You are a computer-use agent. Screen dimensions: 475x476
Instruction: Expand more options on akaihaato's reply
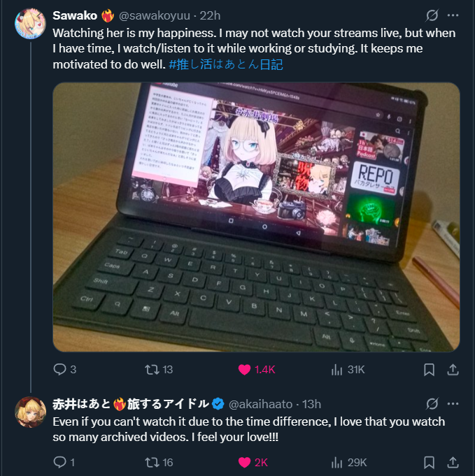click(x=453, y=404)
